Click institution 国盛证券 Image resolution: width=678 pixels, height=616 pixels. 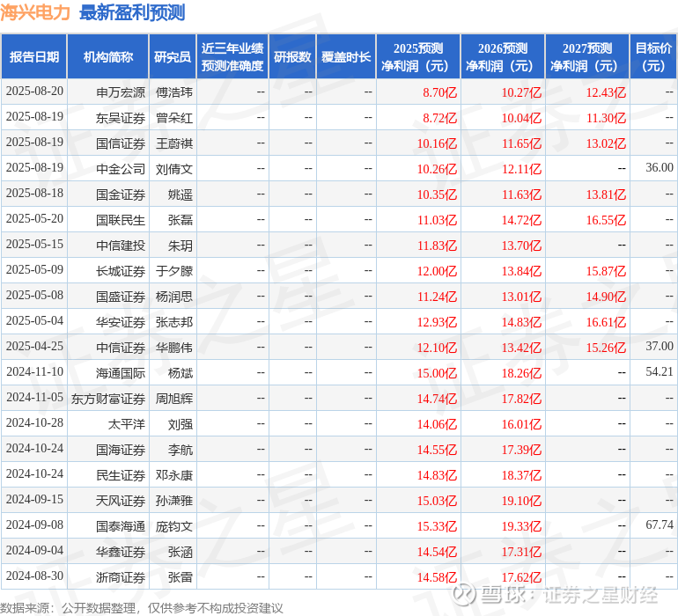coord(121,296)
